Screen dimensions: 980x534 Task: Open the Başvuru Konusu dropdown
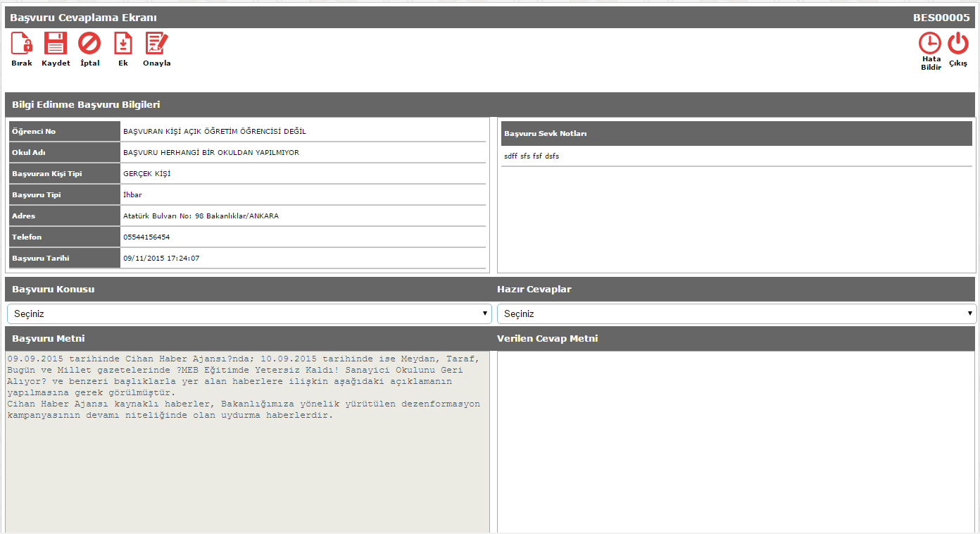(249, 313)
